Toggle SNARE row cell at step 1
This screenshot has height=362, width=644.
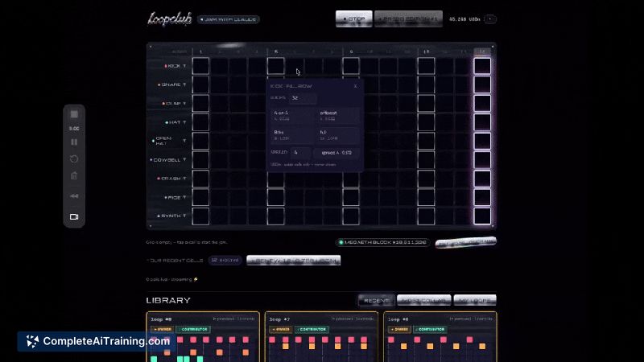pyautogui.click(x=200, y=84)
